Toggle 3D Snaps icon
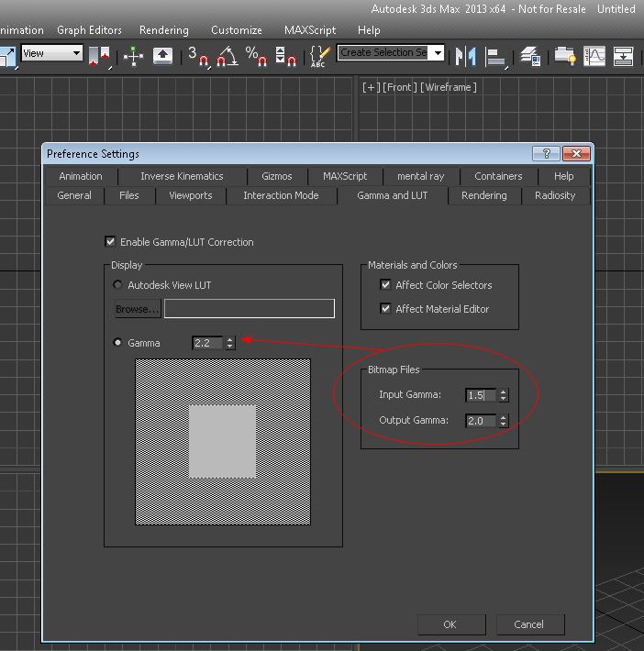 [x=198, y=56]
